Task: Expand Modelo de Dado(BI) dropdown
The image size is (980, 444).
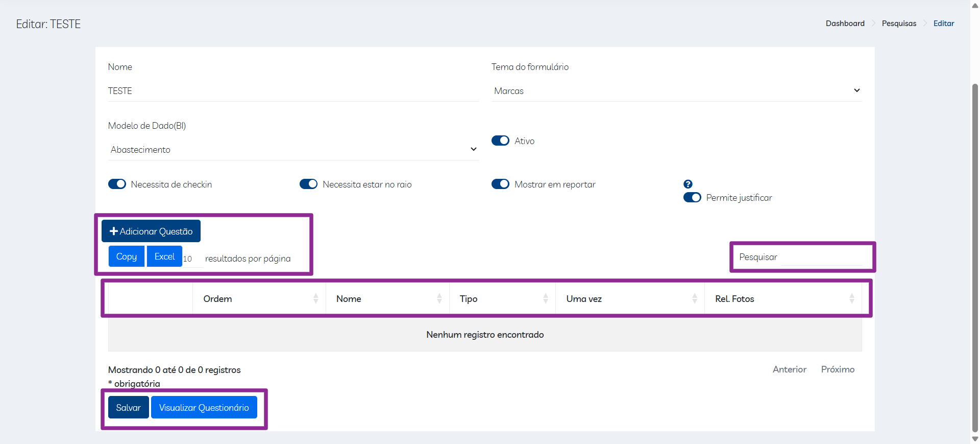Action: [x=293, y=150]
